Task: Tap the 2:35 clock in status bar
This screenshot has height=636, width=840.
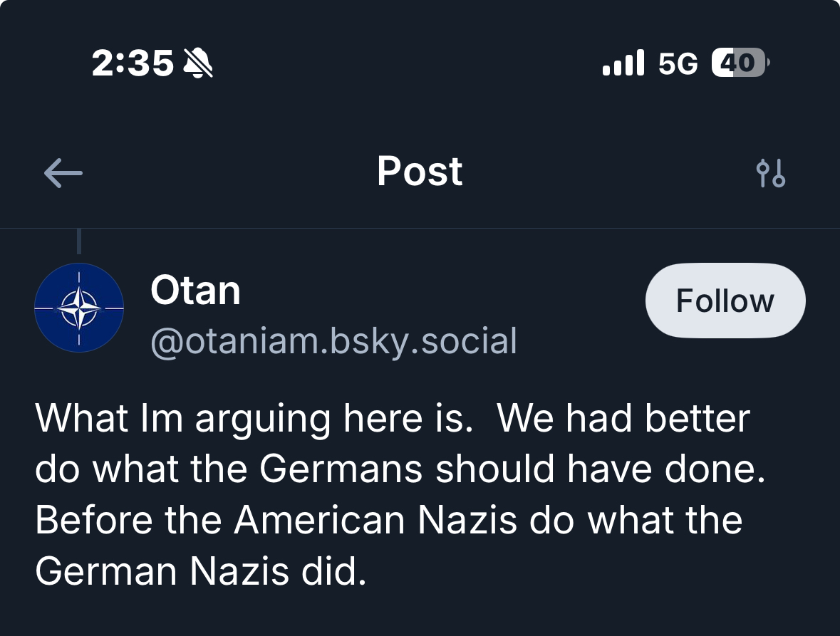Action: coord(133,64)
